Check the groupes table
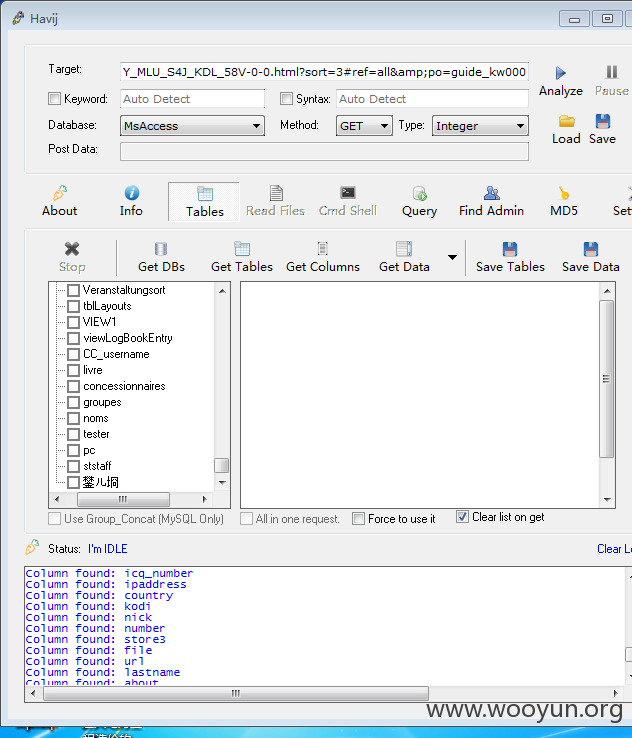Viewport: 632px width, 738px height. 73,402
